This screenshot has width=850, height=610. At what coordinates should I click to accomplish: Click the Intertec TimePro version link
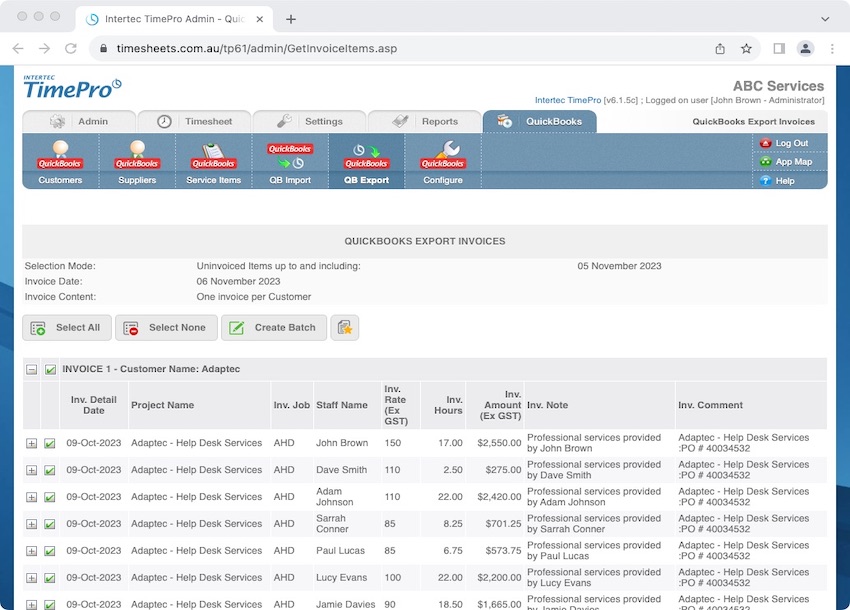pos(568,100)
